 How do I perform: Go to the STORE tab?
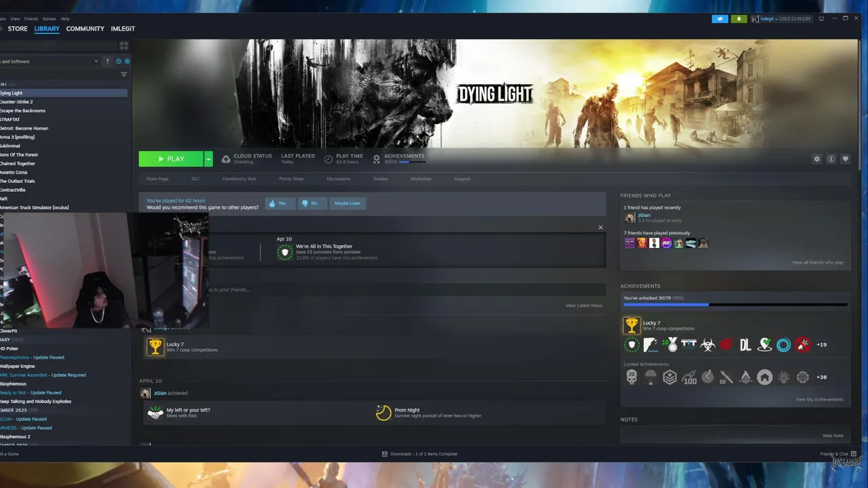pos(18,29)
